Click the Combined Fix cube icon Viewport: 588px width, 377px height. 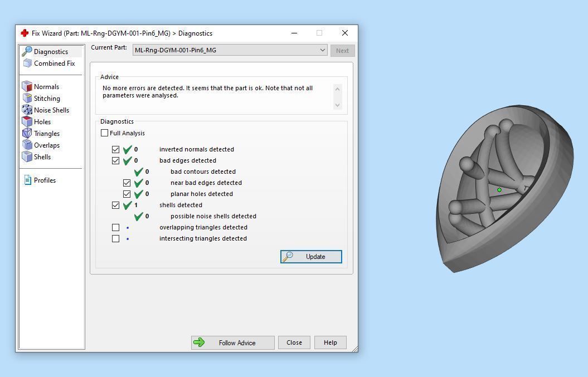[27, 63]
